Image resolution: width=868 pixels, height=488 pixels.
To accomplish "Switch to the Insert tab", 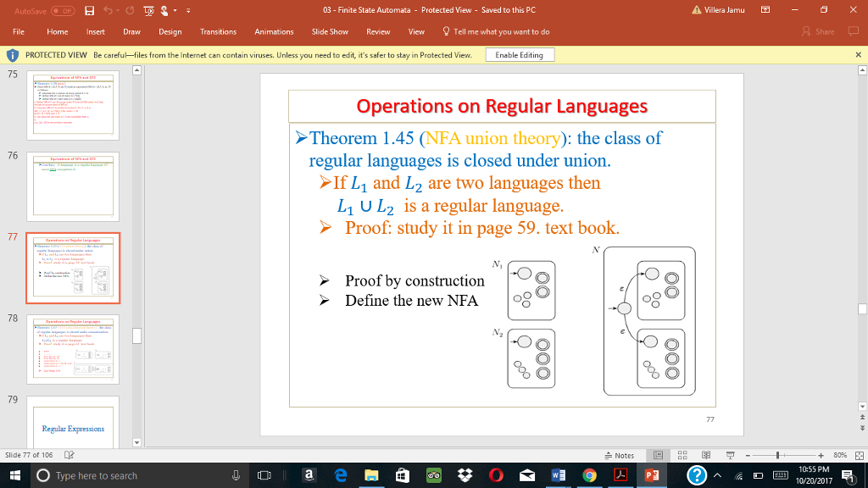I will [95, 31].
